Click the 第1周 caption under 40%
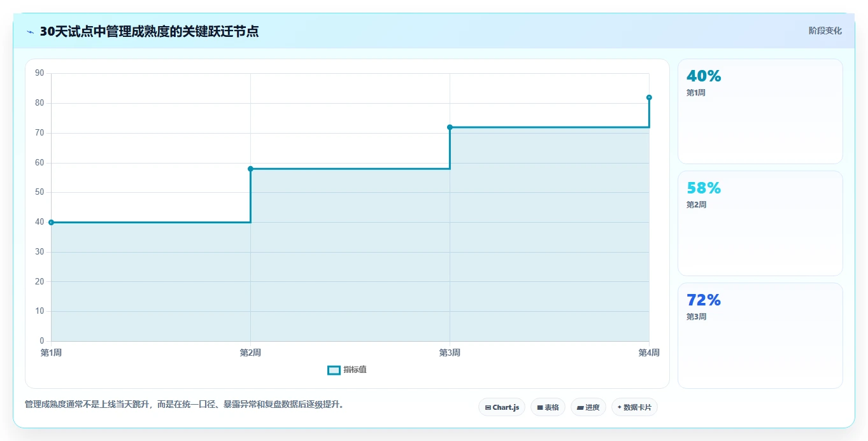The height and width of the screenshot is (441, 868). [x=696, y=93]
